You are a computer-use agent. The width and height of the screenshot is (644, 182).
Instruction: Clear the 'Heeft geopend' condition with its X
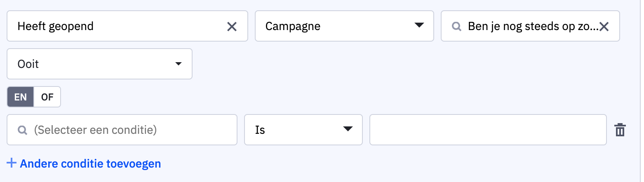coord(232,27)
